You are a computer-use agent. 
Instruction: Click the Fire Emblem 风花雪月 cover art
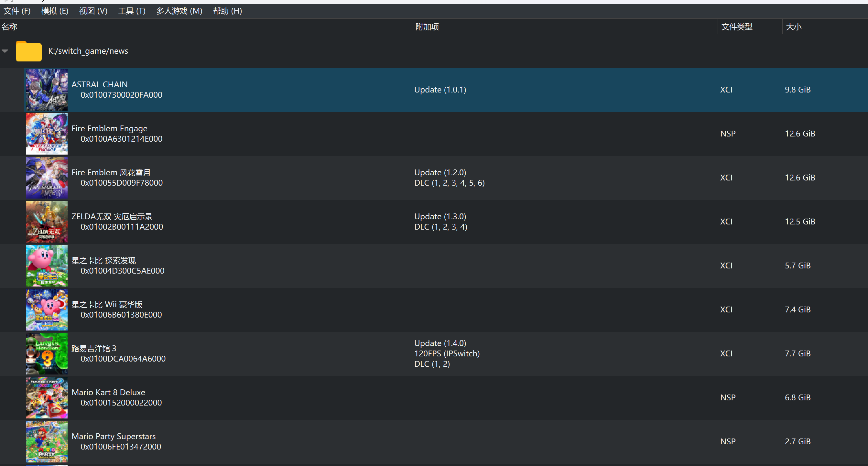click(47, 178)
